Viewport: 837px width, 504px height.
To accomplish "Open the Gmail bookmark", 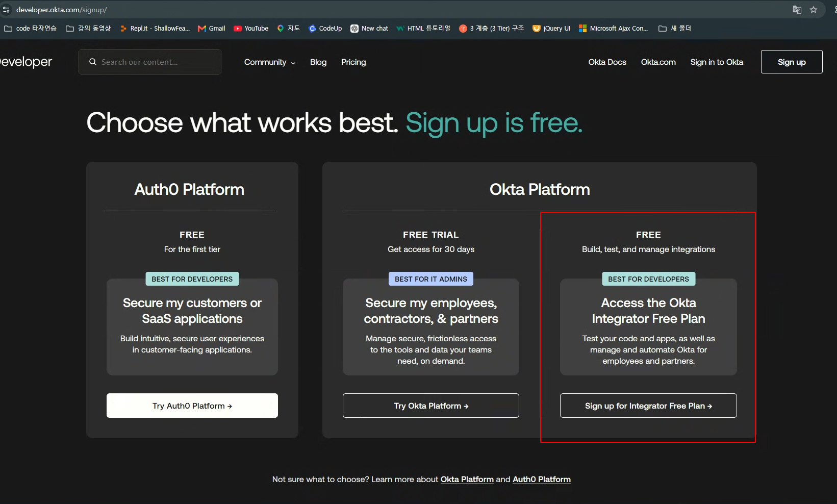I will (212, 29).
